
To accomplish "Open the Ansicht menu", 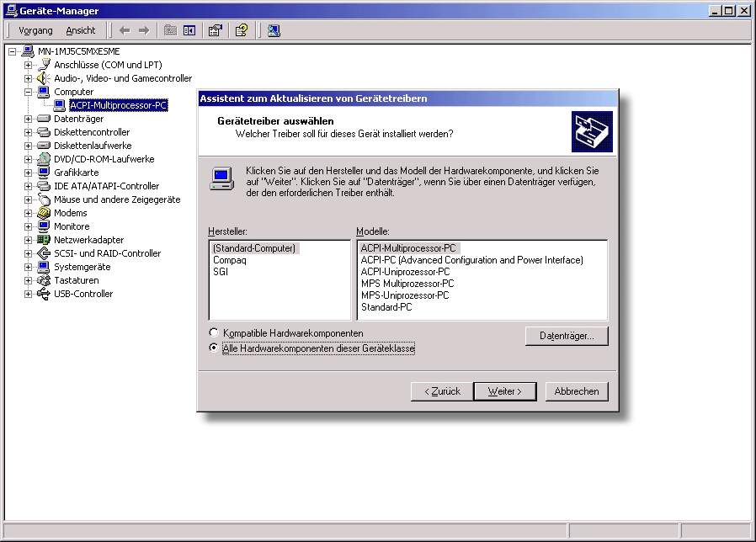I will pyautogui.click(x=81, y=30).
